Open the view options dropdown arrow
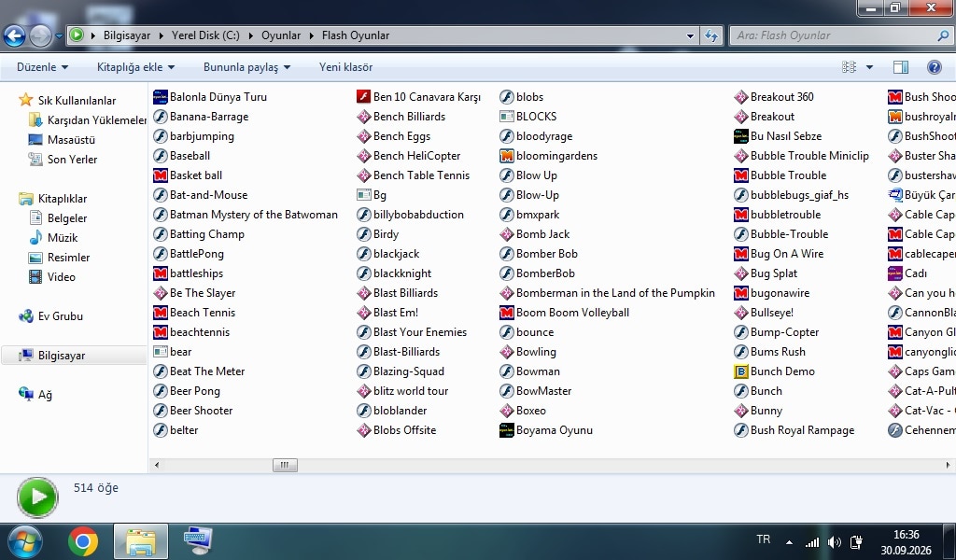The width and height of the screenshot is (956, 560). coord(869,67)
